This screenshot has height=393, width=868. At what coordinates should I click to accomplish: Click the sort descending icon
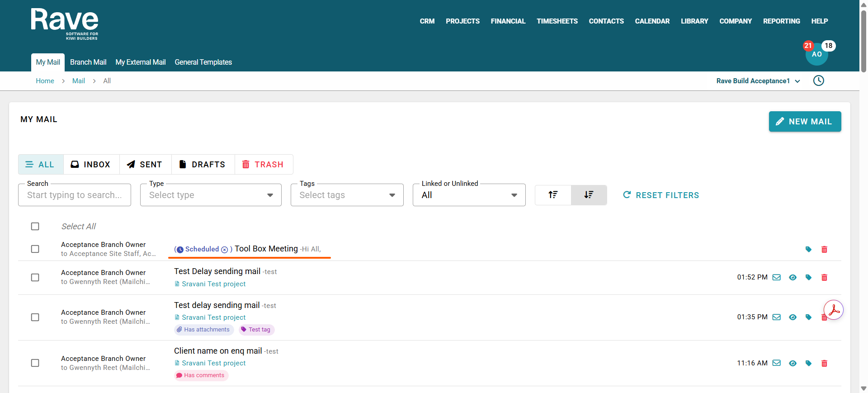pos(589,195)
